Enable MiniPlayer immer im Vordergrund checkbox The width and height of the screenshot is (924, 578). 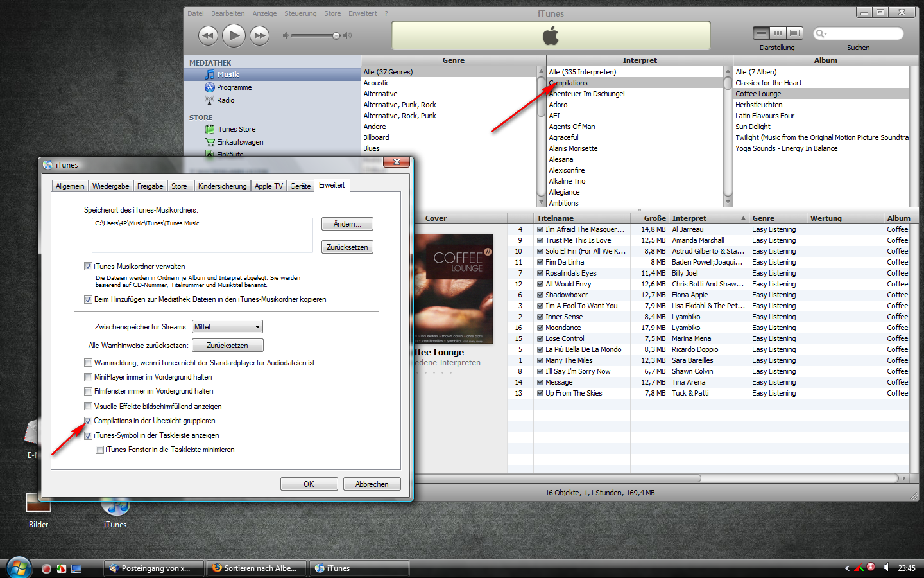click(x=88, y=377)
